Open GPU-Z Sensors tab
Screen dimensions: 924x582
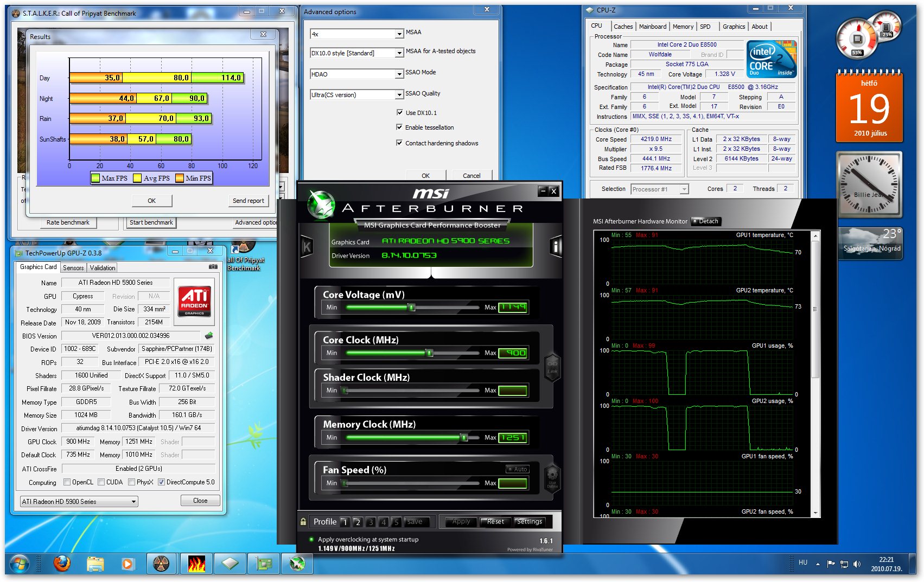[73, 268]
